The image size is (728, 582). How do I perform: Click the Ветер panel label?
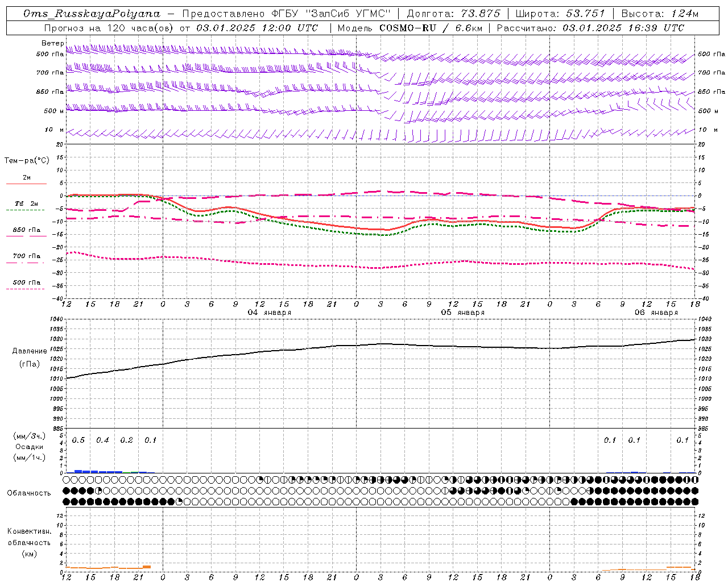pos(52,43)
